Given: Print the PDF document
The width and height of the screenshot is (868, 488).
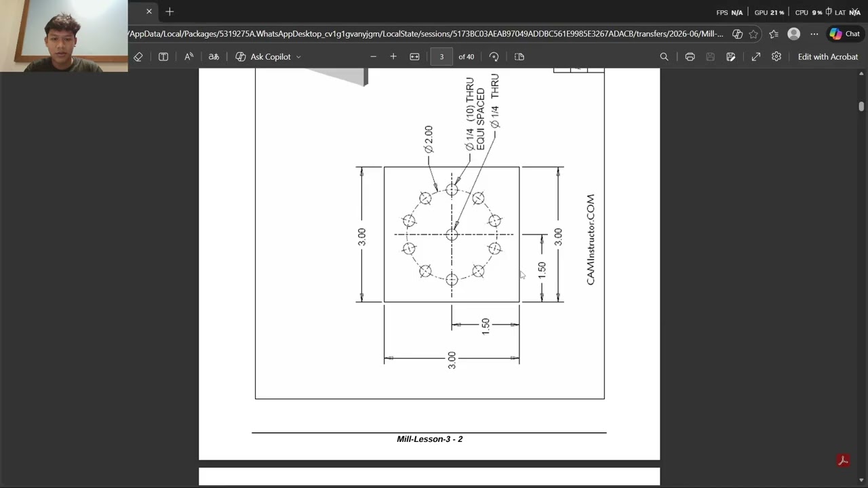Looking at the screenshot, I should (x=690, y=57).
